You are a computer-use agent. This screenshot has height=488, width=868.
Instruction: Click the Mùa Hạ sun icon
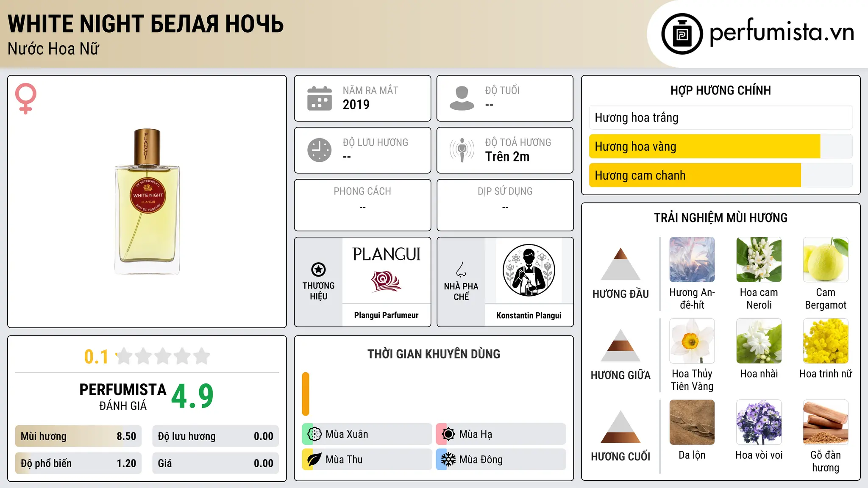[448, 434]
